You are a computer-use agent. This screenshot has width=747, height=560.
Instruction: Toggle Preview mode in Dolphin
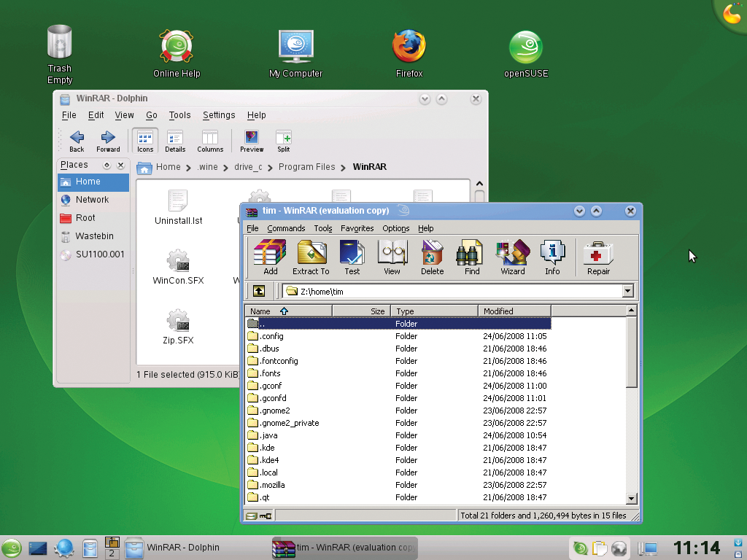click(x=252, y=141)
